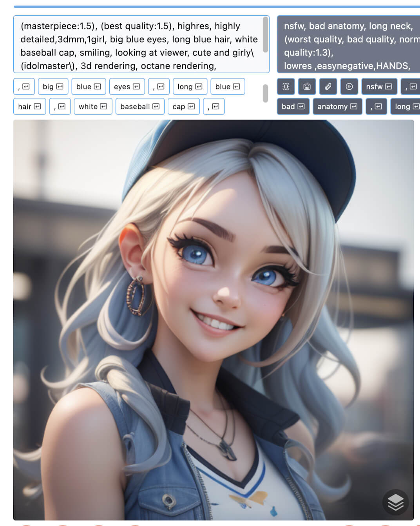420x526 pixels.
Task: Open the layers icon on the image
Action: click(395, 502)
